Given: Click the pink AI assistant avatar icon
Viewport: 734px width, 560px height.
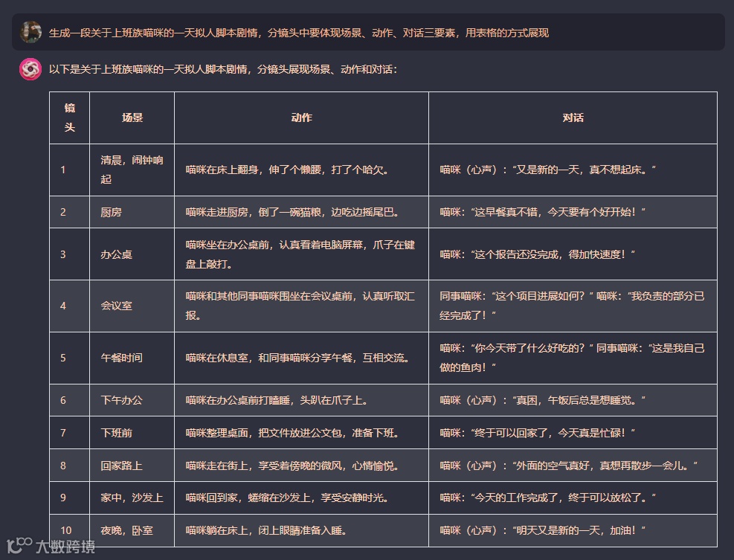Looking at the screenshot, I should [30, 69].
